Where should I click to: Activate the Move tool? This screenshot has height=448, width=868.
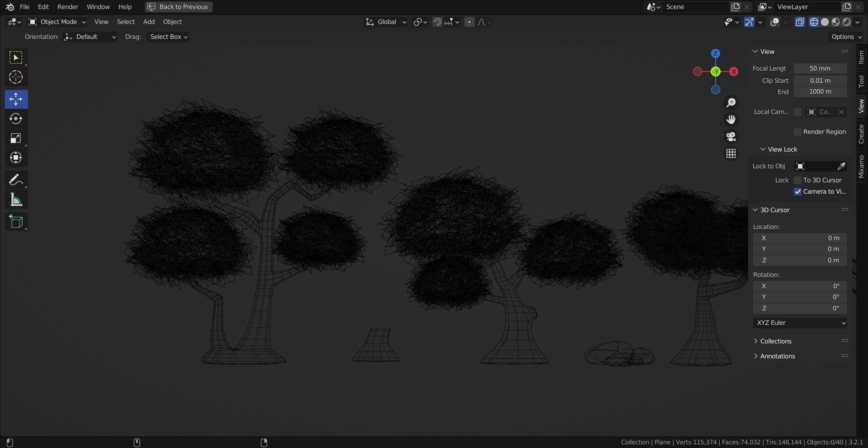tap(16, 99)
